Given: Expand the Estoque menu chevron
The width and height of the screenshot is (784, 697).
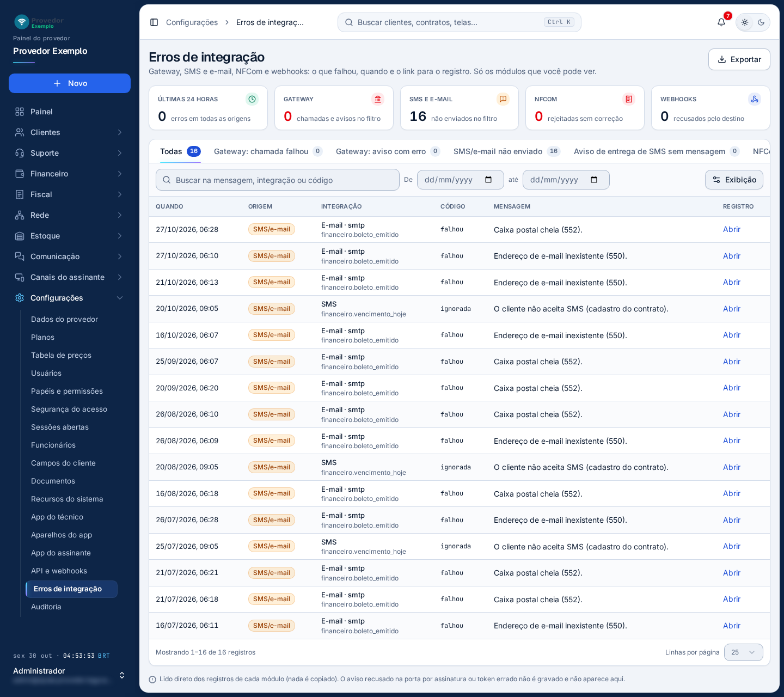Looking at the screenshot, I should 120,236.
